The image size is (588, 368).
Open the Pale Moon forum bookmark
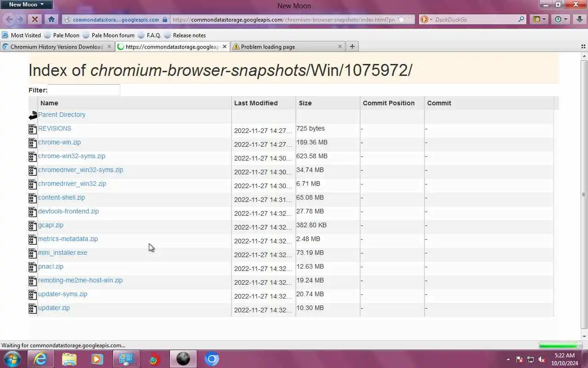(108, 35)
